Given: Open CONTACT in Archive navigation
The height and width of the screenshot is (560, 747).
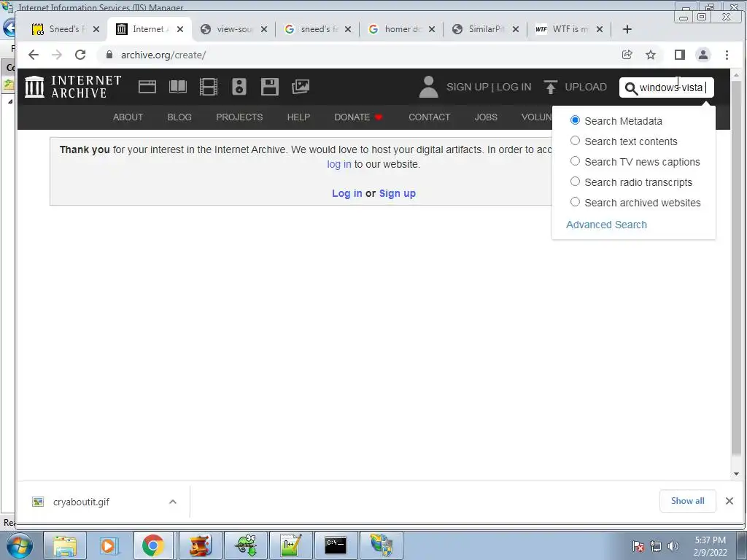Looking at the screenshot, I should [x=429, y=117].
